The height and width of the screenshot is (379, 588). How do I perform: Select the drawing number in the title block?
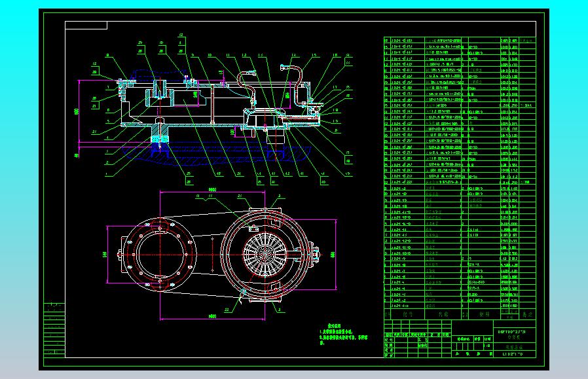click(513, 354)
